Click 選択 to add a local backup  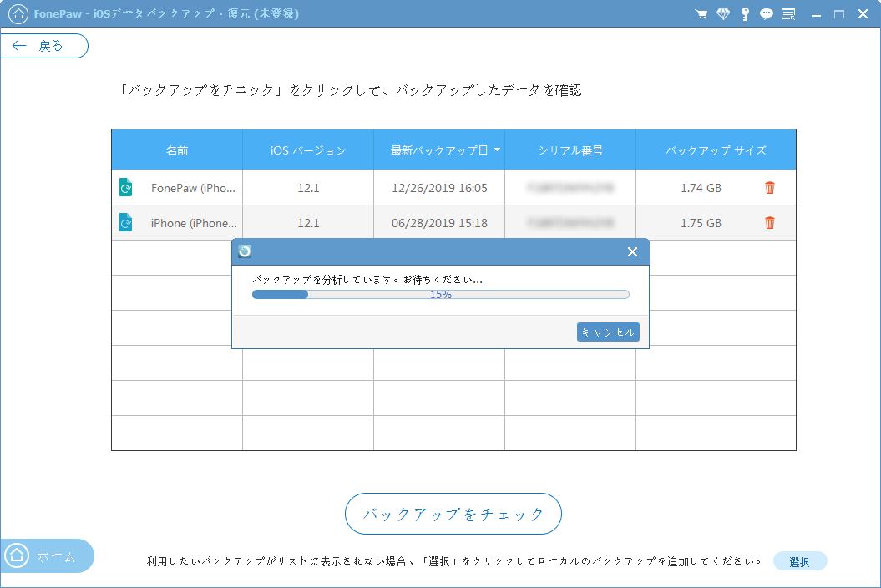click(799, 561)
